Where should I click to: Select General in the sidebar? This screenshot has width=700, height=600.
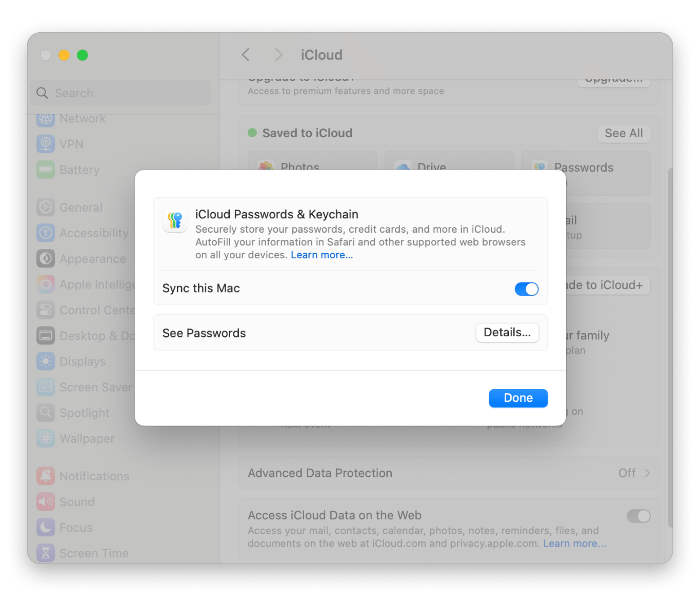81,207
